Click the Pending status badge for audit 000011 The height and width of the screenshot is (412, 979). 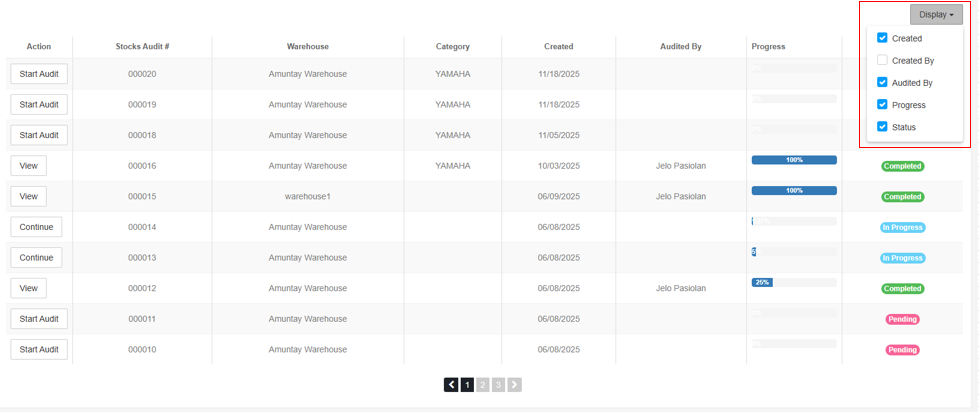tap(902, 319)
